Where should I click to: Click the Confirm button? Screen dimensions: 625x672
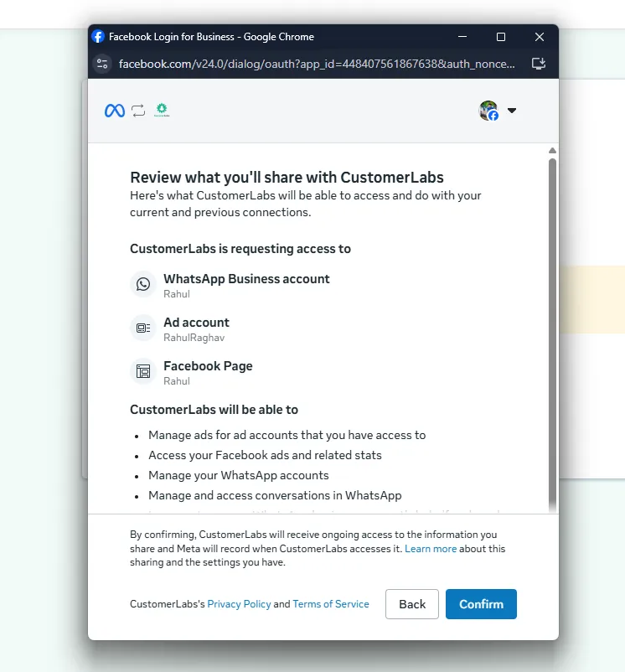[x=481, y=604]
